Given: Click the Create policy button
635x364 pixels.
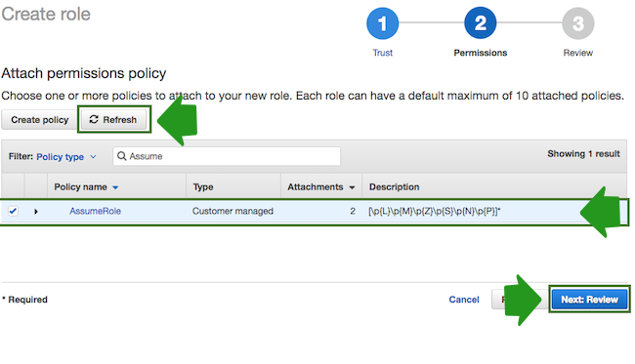Looking at the screenshot, I should coord(39,120).
